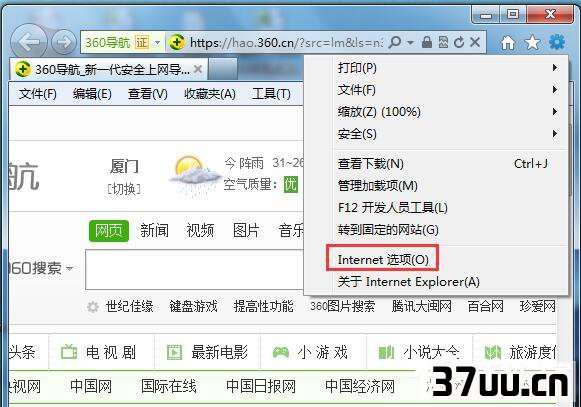The height and width of the screenshot is (407, 581).
Task: Click the browser Back arrow button
Action: coord(29,42)
